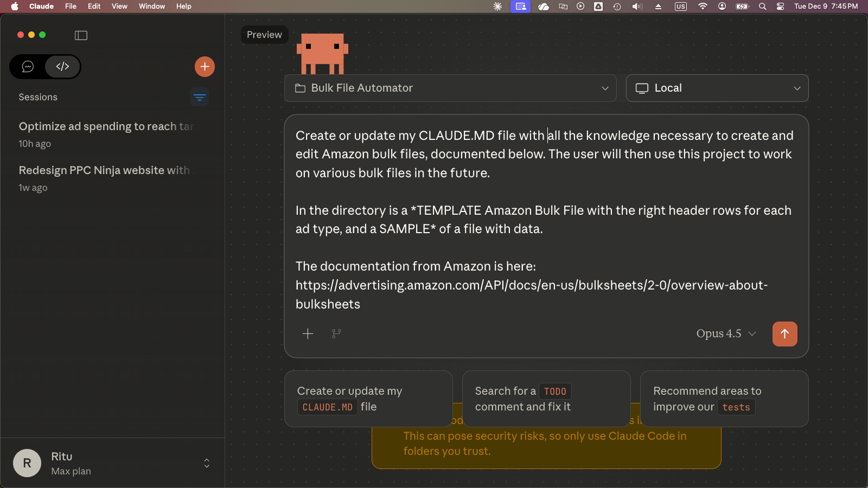Open the View menu
Viewport: 868px width, 488px height.
click(x=119, y=7)
